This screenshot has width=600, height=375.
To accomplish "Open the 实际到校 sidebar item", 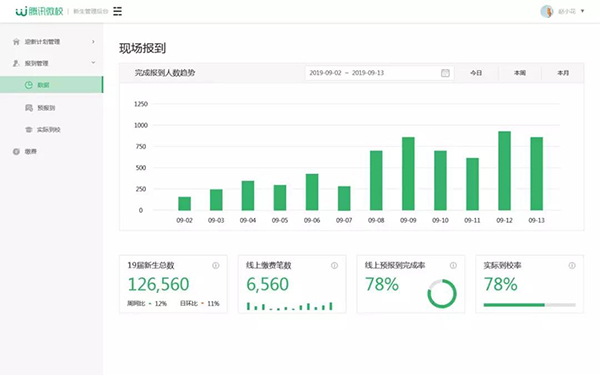I will pos(51,130).
